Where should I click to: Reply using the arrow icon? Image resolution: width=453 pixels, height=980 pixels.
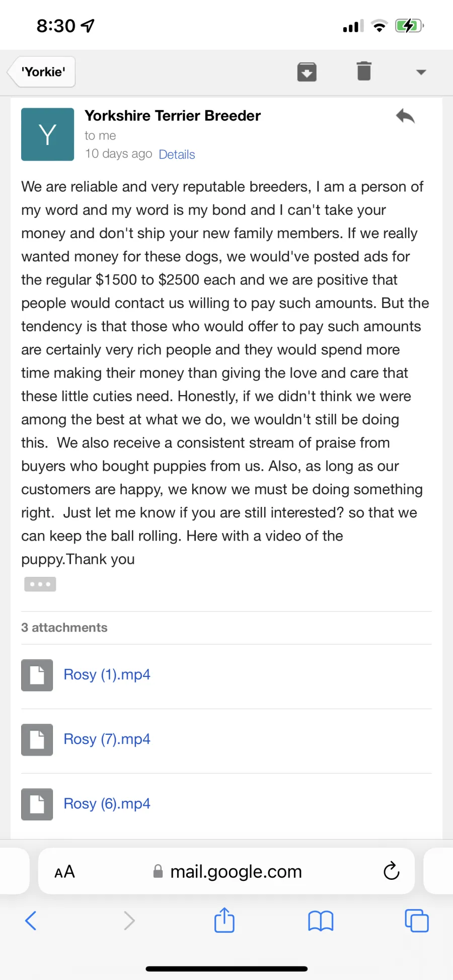pyautogui.click(x=405, y=116)
